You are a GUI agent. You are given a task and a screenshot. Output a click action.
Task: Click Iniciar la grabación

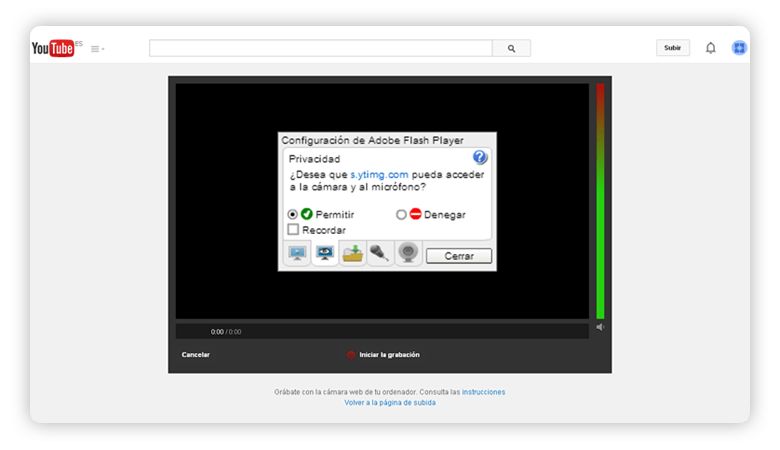pyautogui.click(x=383, y=355)
